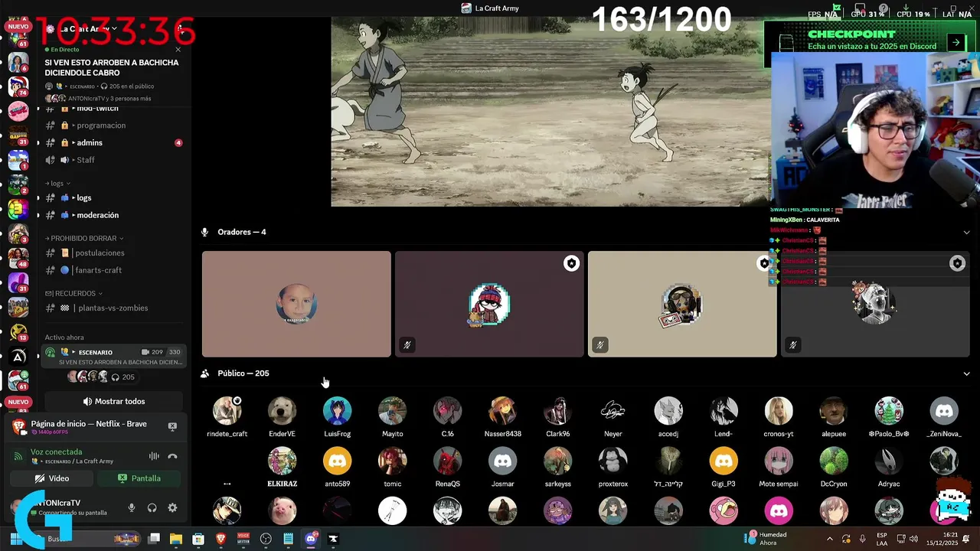This screenshot has height=551, width=980.
Task: Disconnect from the voice channel
Action: point(172,456)
